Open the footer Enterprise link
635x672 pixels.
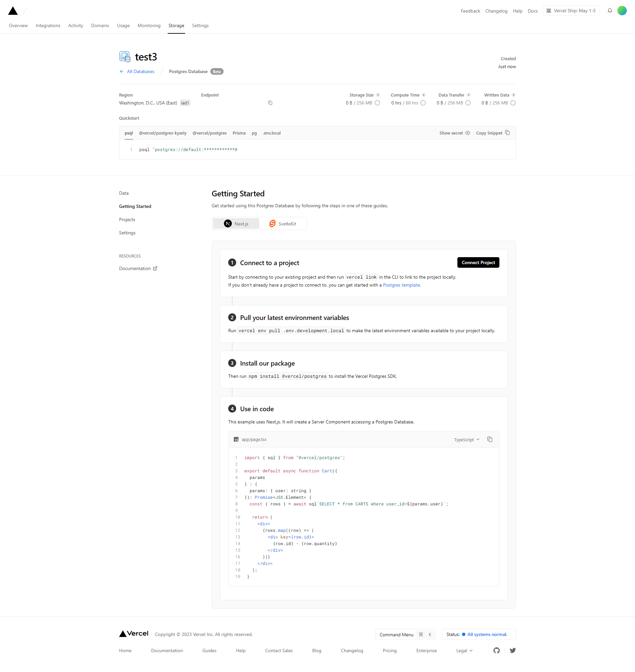pyautogui.click(x=427, y=651)
